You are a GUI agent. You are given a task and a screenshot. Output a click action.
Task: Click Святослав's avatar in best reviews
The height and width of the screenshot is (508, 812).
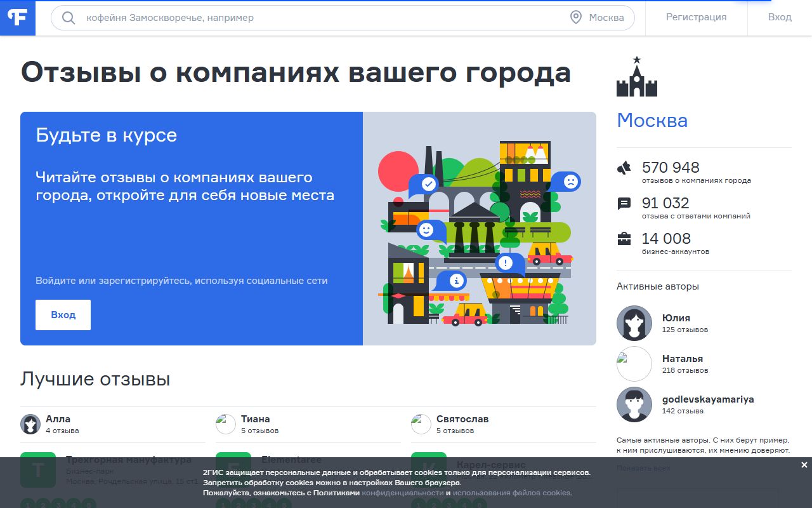pos(421,424)
